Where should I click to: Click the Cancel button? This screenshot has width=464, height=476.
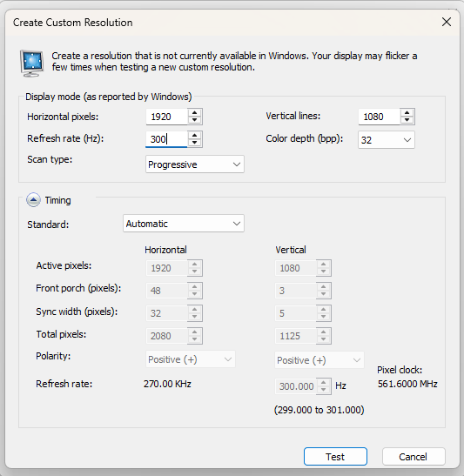coord(414,456)
